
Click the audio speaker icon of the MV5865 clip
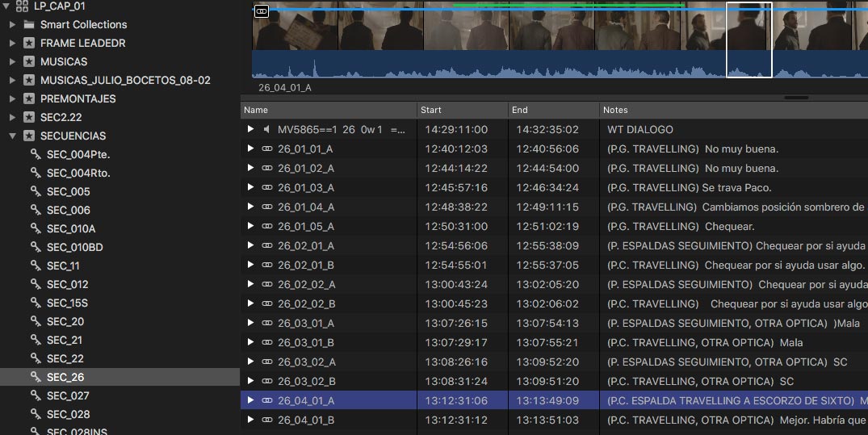266,129
